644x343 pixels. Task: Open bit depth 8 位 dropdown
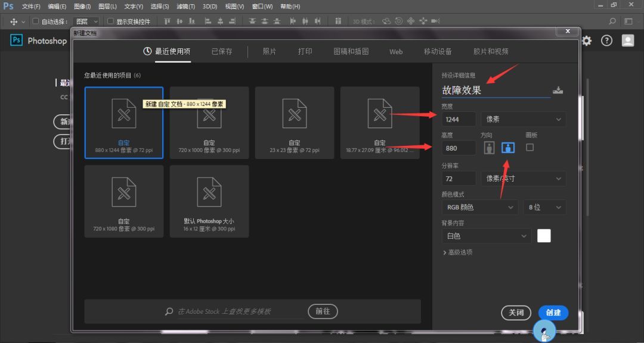[x=544, y=207]
